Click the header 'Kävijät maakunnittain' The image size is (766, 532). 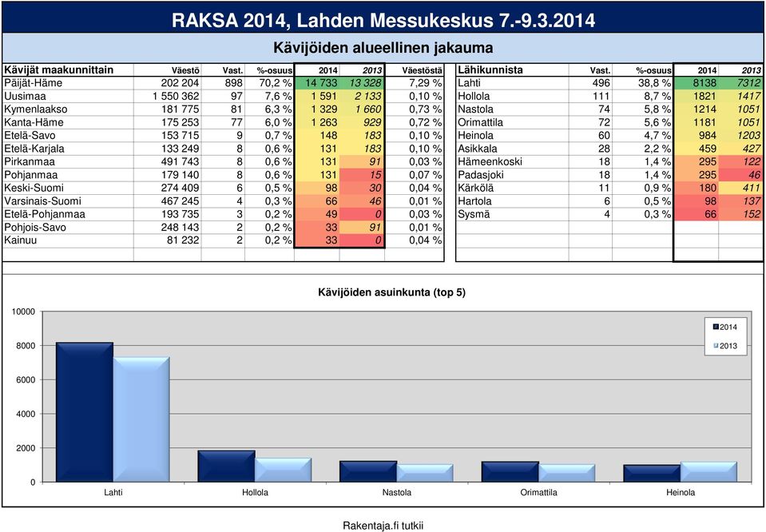point(58,69)
